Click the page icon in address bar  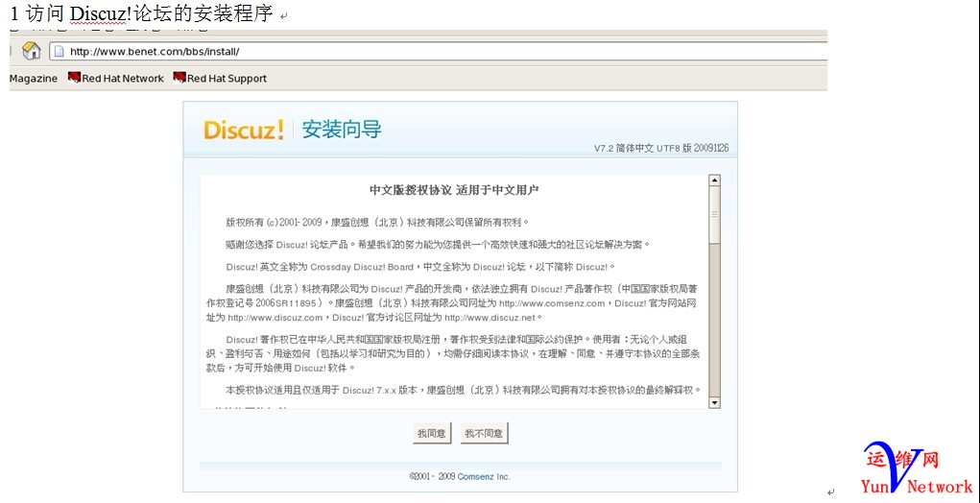[60, 51]
